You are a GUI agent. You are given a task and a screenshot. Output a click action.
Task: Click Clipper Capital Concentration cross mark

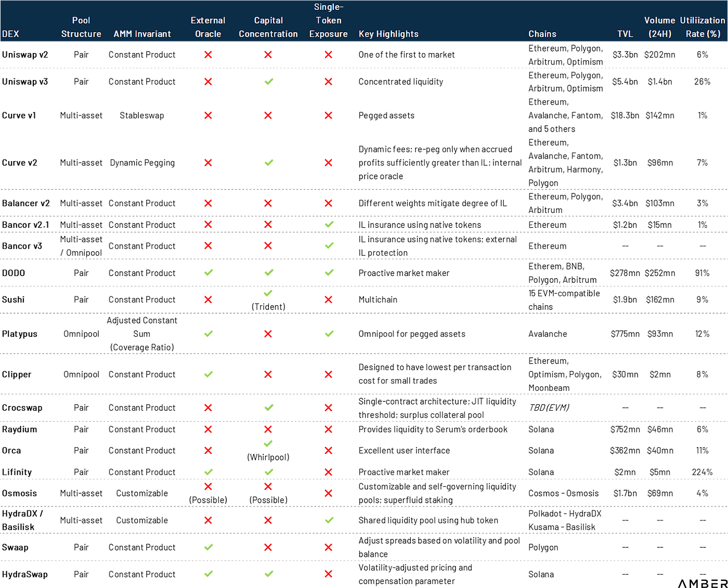click(x=268, y=374)
